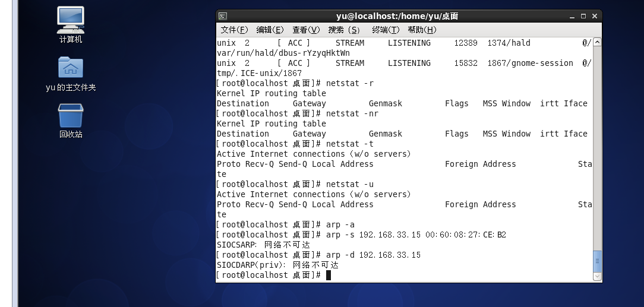Click the terminal title yu@localhost:/home/yu/桌面
This screenshot has height=307, width=644.
pyautogui.click(x=397, y=17)
